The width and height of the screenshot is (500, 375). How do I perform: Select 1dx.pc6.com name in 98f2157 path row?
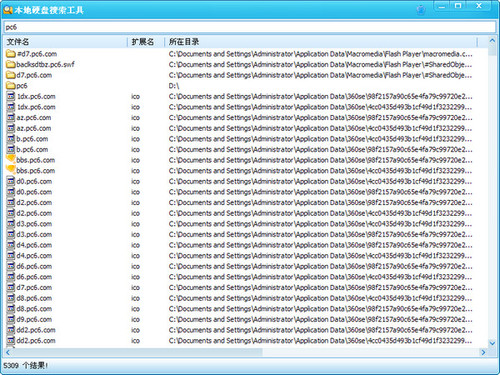tap(36, 96)
